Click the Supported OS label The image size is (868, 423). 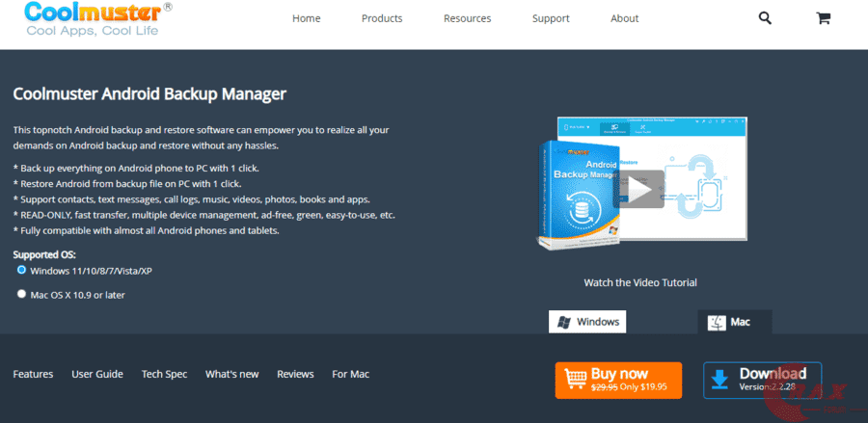[x=44, y=255]
